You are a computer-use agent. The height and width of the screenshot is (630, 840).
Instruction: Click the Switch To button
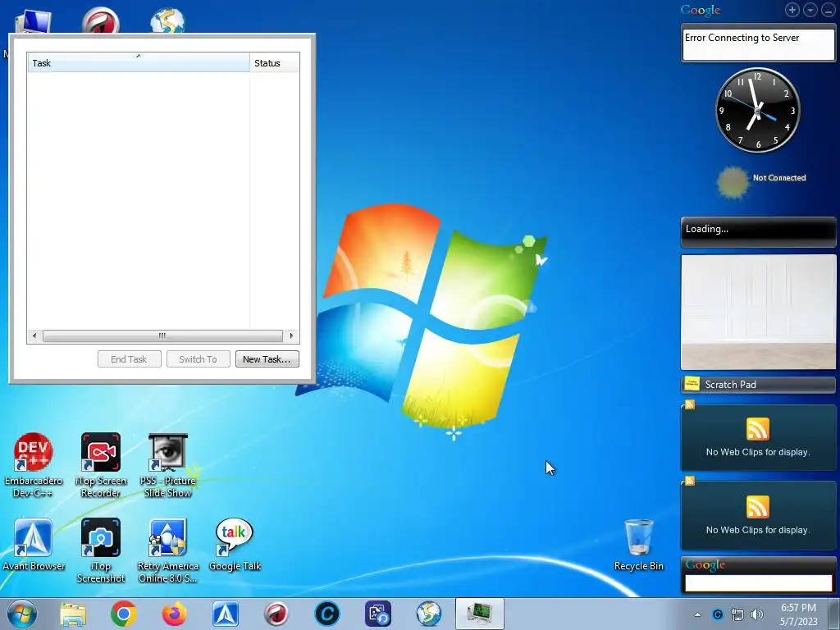coord(198,359)
